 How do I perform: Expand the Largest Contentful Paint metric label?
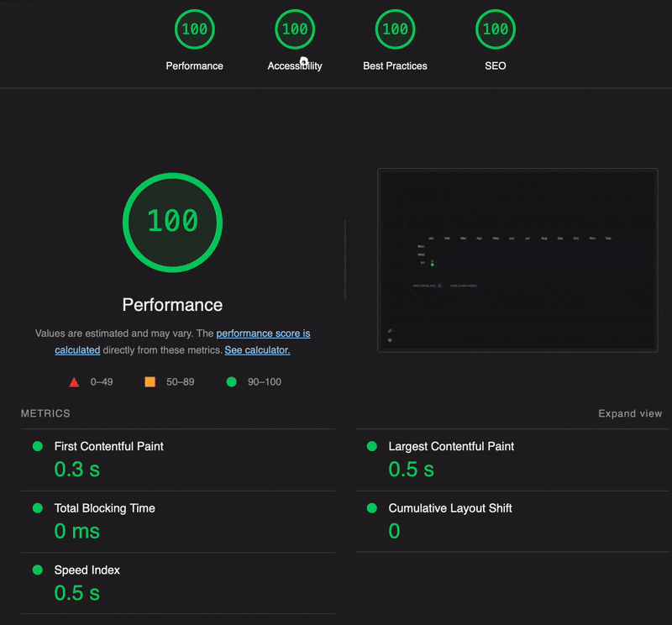(x=451, y=446)
